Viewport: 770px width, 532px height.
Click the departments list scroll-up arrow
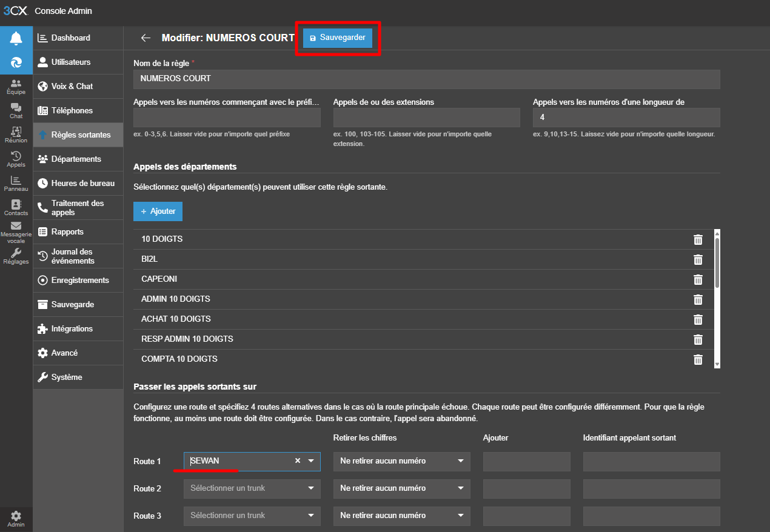click(717, 232)
